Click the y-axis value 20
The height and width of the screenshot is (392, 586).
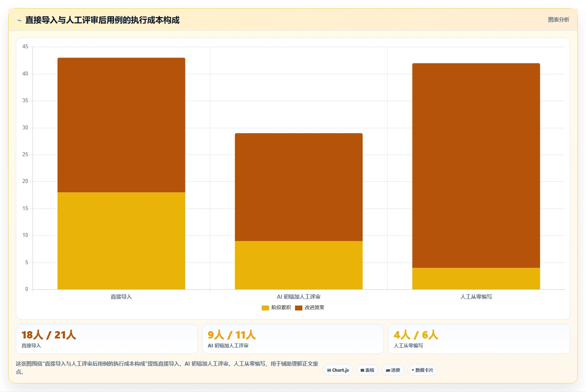pos(25,181)
